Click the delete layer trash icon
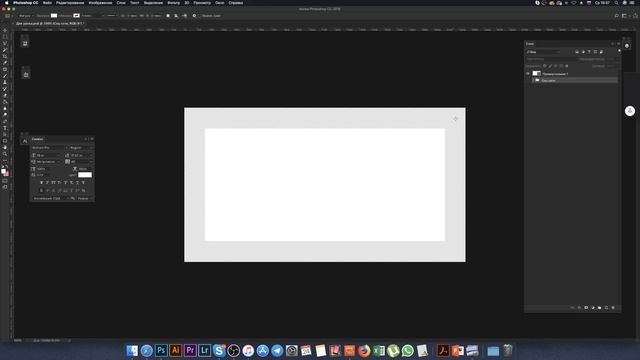 (613, 308)
